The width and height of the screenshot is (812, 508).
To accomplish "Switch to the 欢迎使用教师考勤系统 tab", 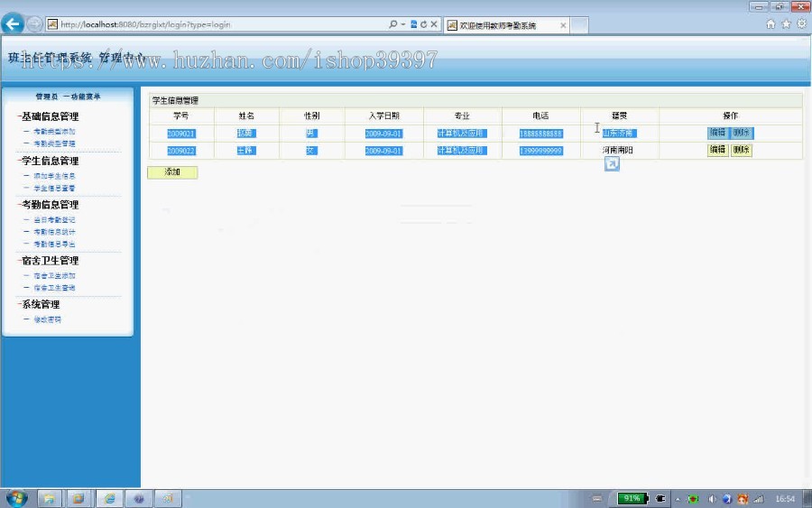I will click(506, 25).
